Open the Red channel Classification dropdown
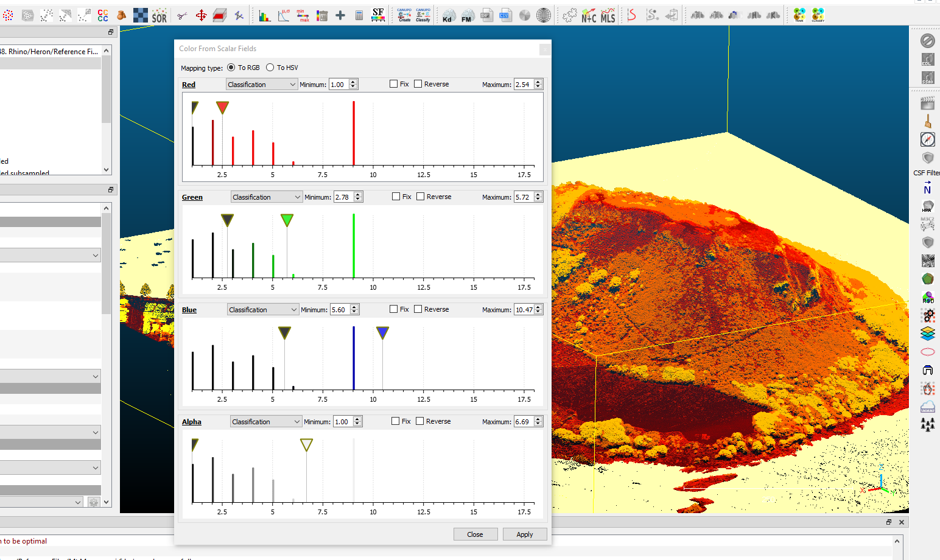940x560 pixels. 261,85
